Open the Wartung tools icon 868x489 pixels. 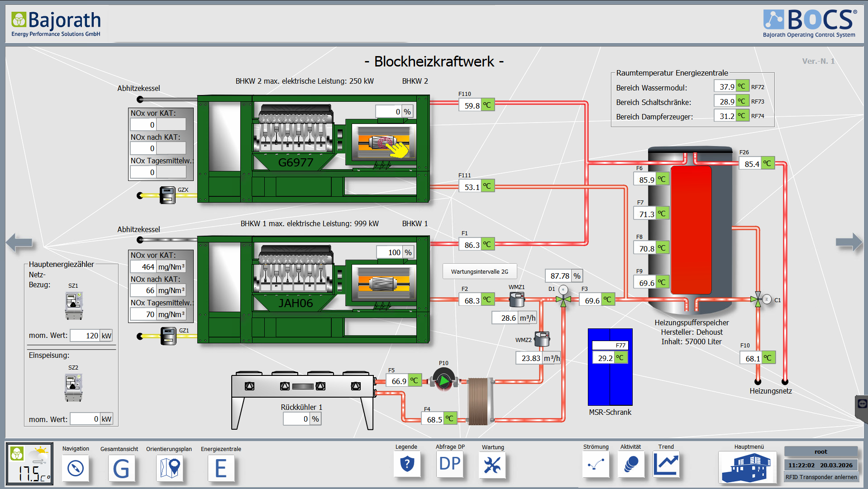pos(492,465)
